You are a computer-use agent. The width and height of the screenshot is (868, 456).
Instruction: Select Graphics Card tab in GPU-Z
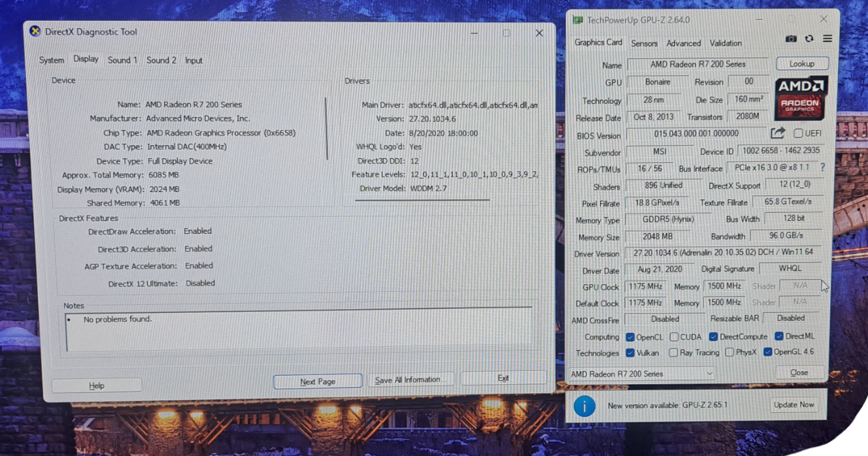(598, 42)
